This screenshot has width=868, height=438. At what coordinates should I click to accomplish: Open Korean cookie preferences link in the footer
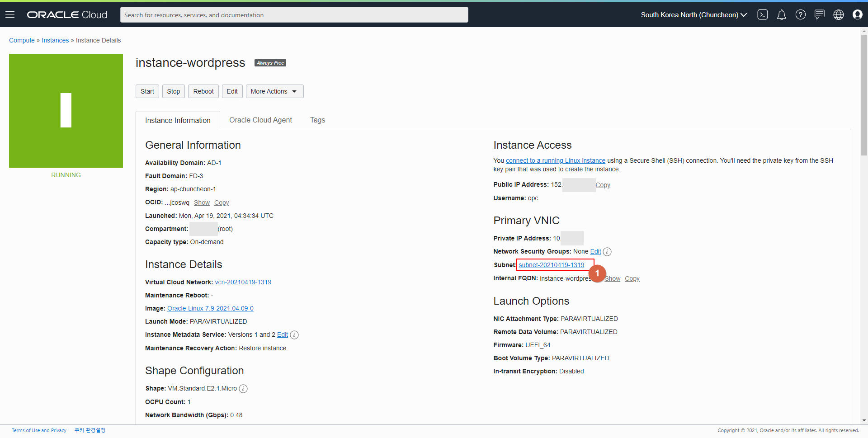pyautogui.click(x=90, y=430)
